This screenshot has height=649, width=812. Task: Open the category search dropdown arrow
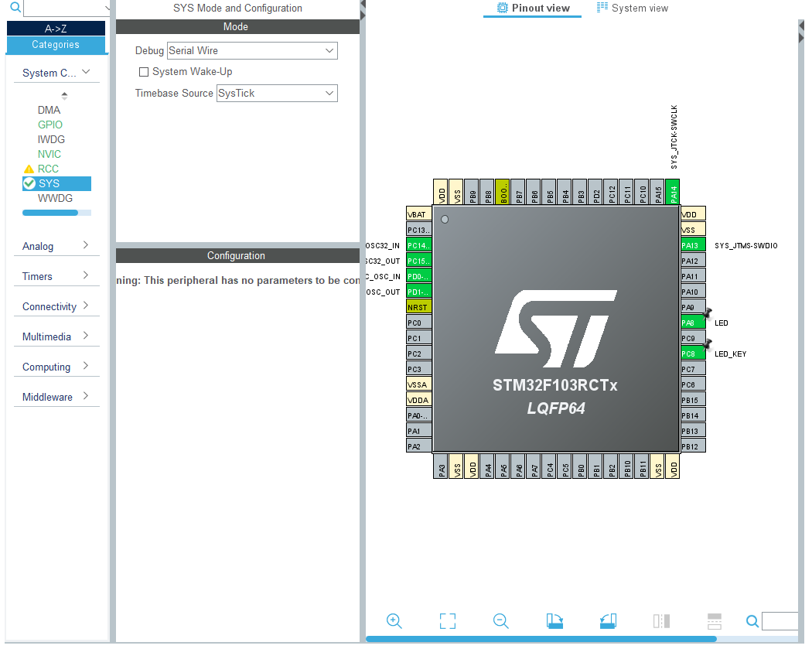[107, 8]
